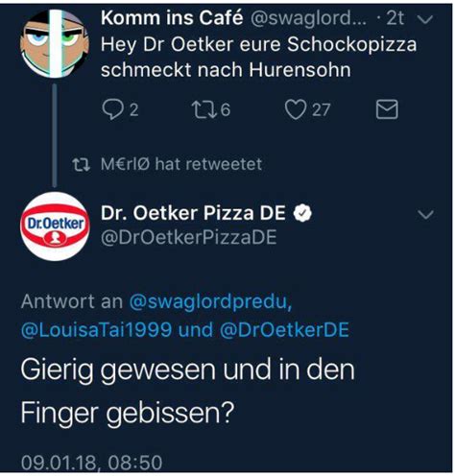The width and height of the screenshot is (455, 476).
Task: Click the reply speech bubble icon
Action: 112,109
